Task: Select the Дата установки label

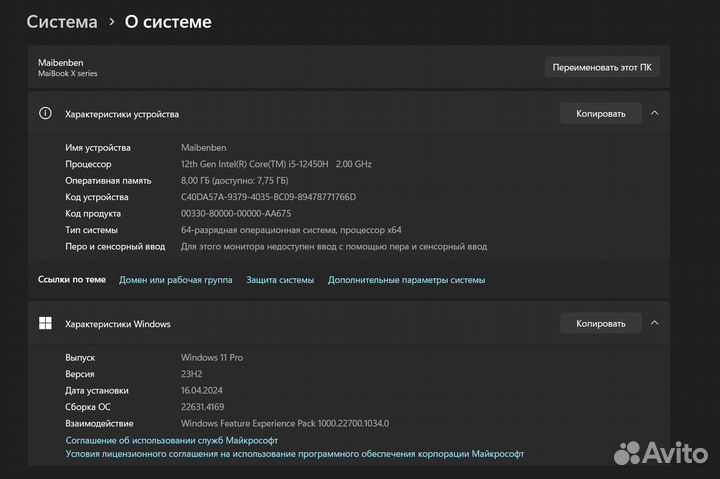Action: click(x=96, y=390)
